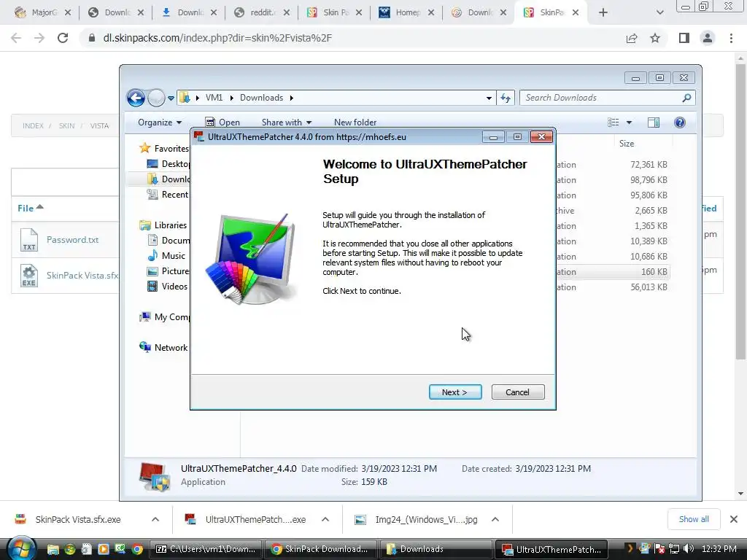Click Show all downloads button

tap(694, 519)
